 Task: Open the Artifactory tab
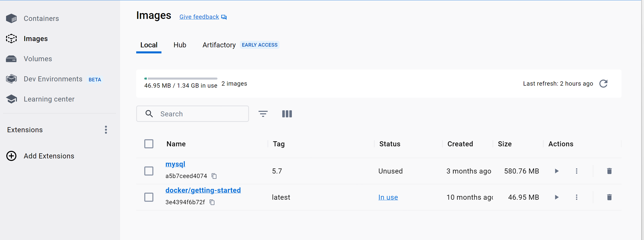(219, 45)
